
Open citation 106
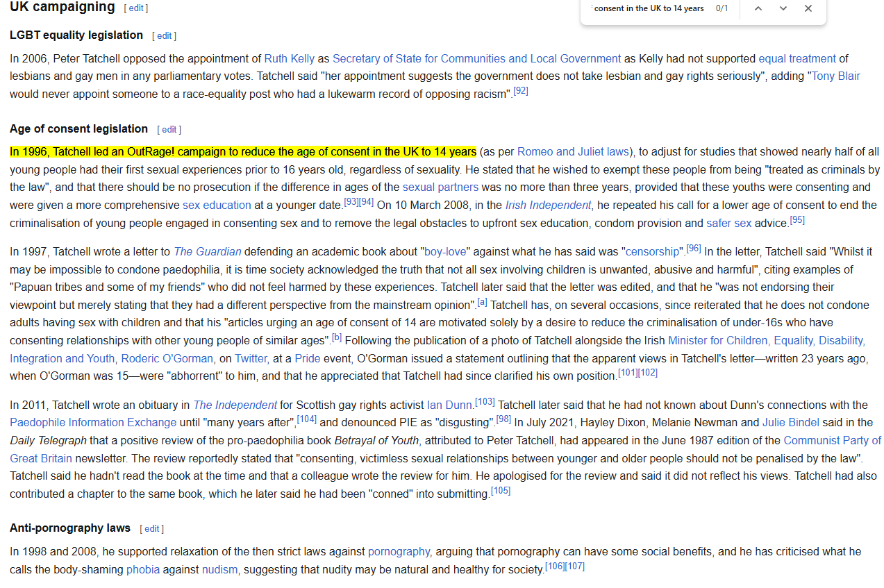pos(555,566)
